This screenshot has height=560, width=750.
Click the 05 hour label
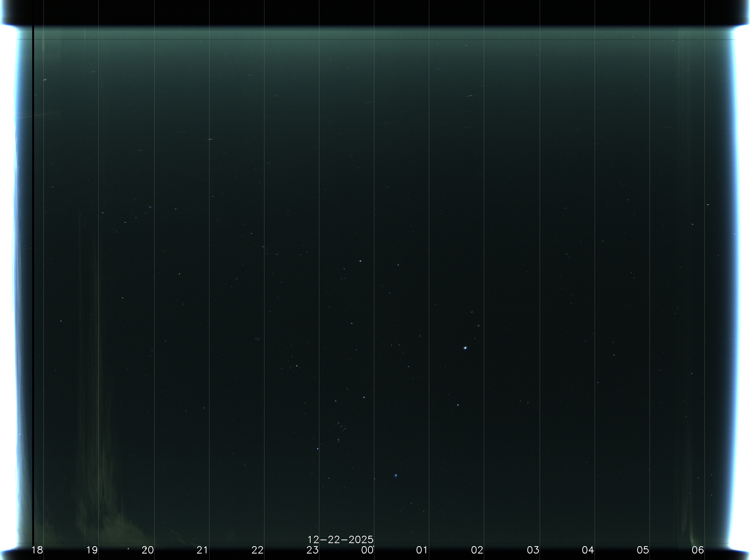tap(643, 550)
